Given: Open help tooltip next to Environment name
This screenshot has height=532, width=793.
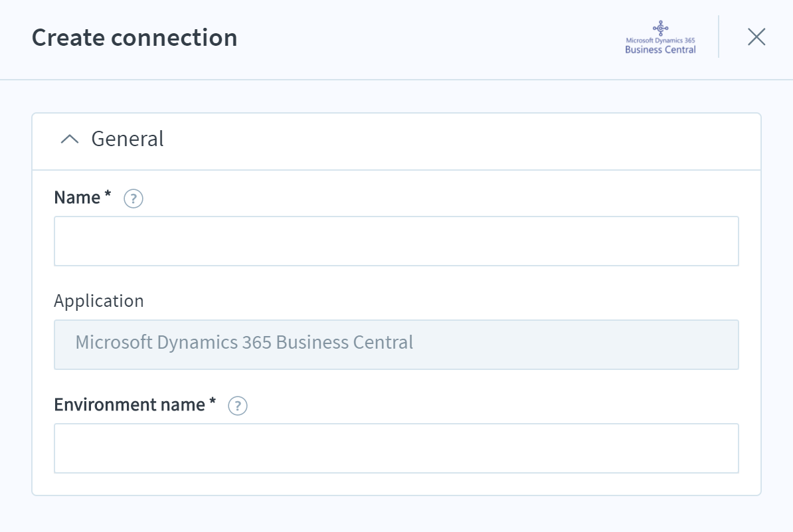Looking at the screenshot, I should click(238, 406).
